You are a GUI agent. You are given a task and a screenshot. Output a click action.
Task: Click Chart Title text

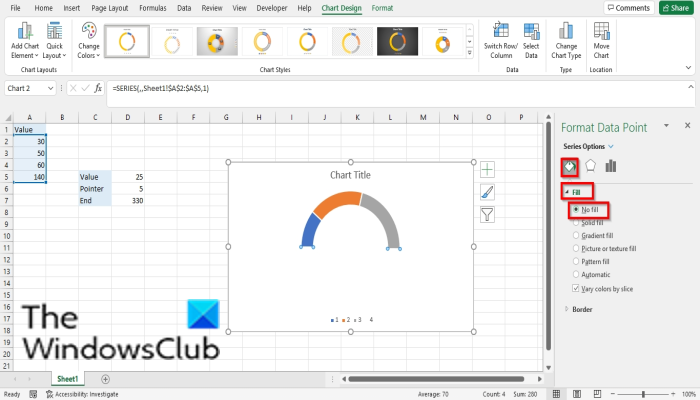(350, 175)
